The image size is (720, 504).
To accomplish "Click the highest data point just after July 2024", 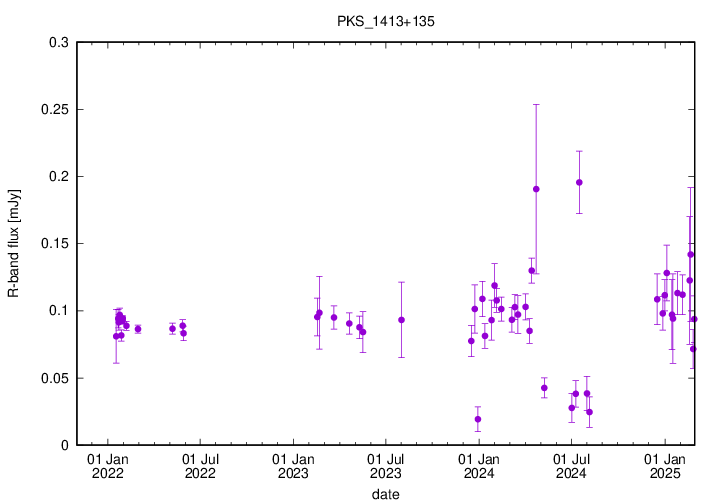I will (579, 182).
